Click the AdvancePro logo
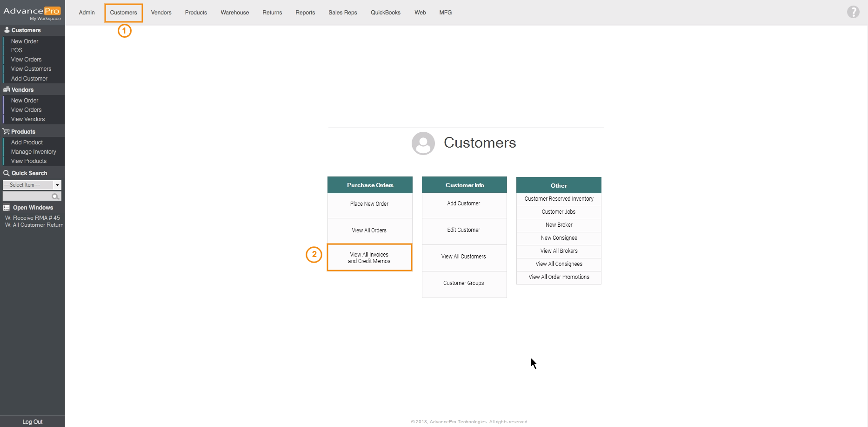This screenshot has height=427, width=868. [32, 11]
